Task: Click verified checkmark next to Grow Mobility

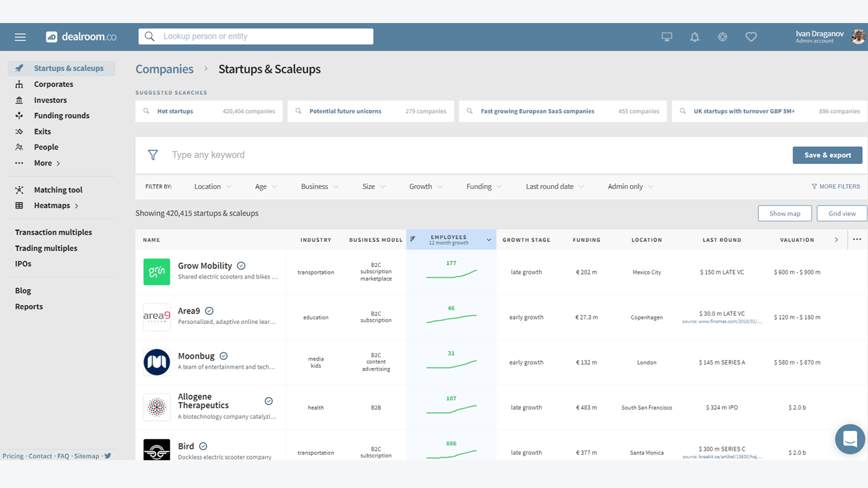Action: pyautogui.click(x=241, y=266)
